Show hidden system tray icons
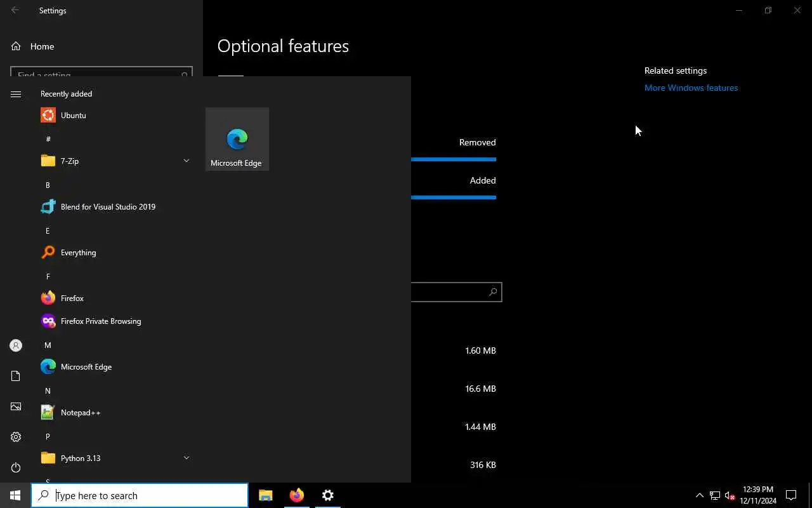The height and width of the screenshot is (508, 812). [700, 495]
